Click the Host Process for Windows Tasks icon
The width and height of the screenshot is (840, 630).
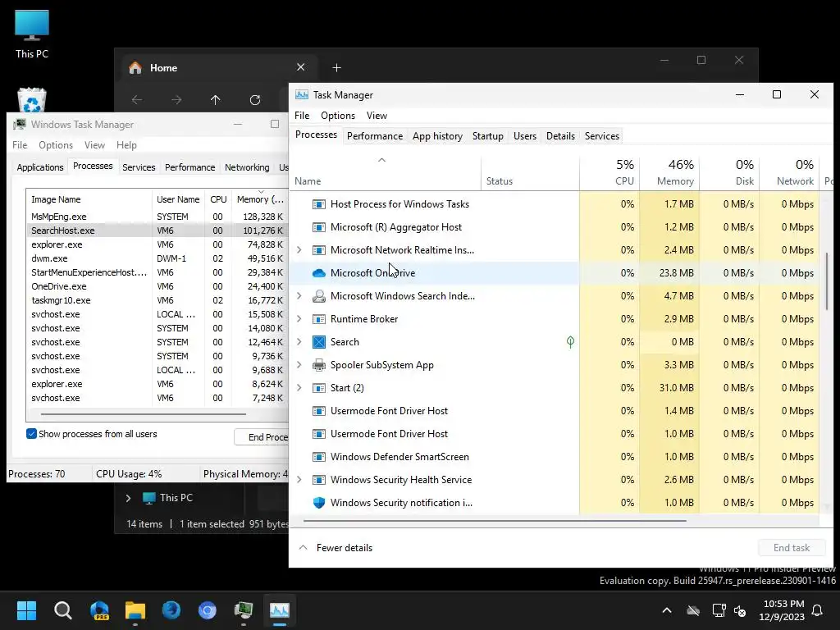tap(319, 204)
